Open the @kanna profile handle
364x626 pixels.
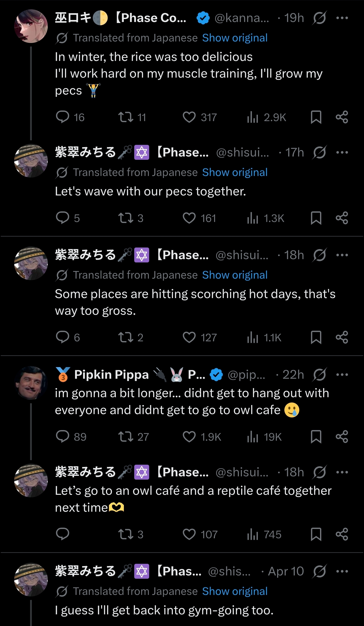click(242, 18)
